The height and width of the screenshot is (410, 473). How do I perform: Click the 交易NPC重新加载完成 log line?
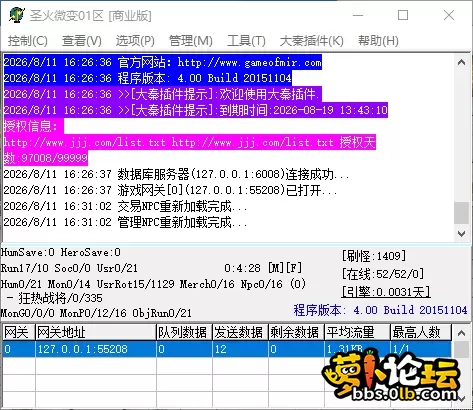(125, 206)
